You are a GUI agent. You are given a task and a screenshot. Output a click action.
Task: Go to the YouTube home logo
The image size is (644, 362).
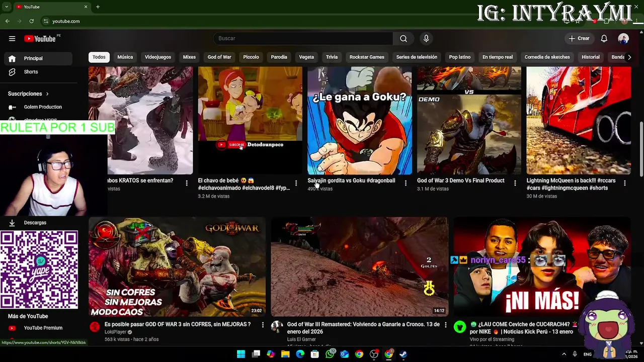40,39
